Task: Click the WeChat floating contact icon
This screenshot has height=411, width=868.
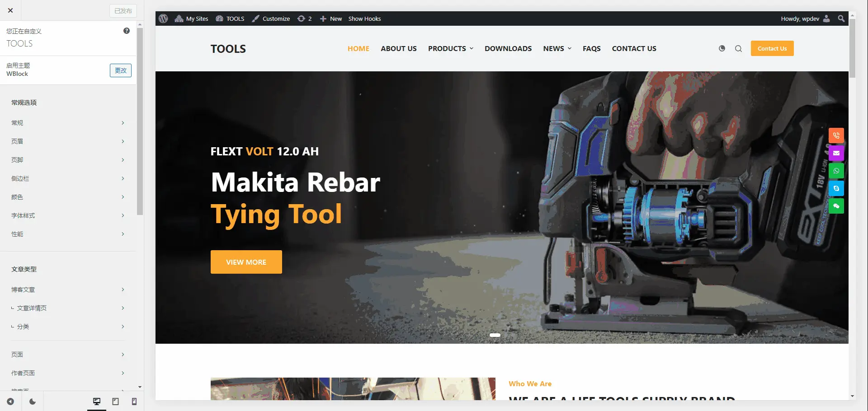Action: coord(836,206)
